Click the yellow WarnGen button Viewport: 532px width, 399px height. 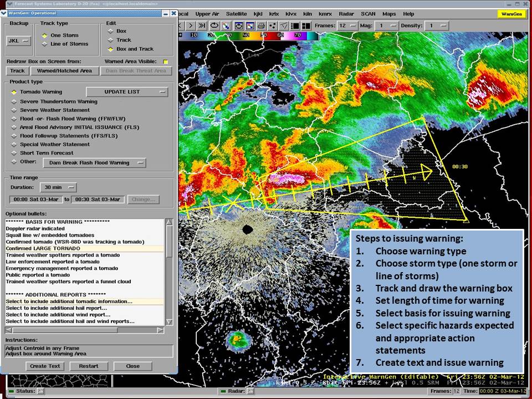click(511, 14)
